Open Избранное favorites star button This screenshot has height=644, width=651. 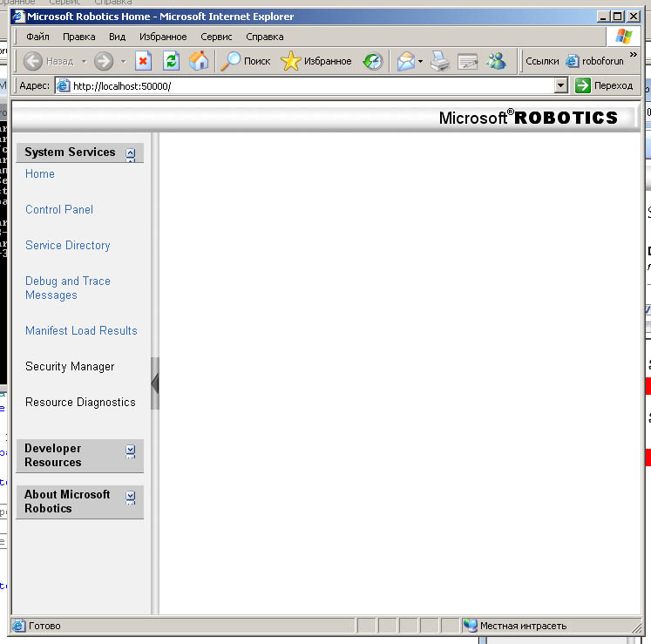click(316, 62)
